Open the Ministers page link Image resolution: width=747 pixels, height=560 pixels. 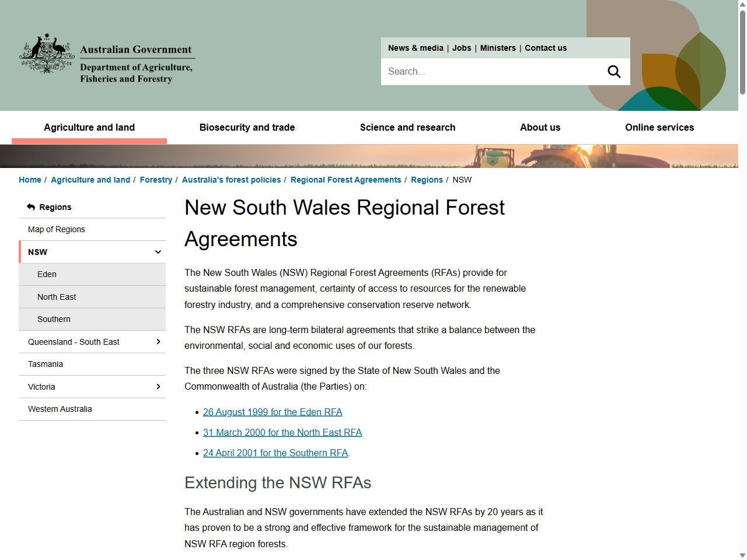tap(497, 48)
